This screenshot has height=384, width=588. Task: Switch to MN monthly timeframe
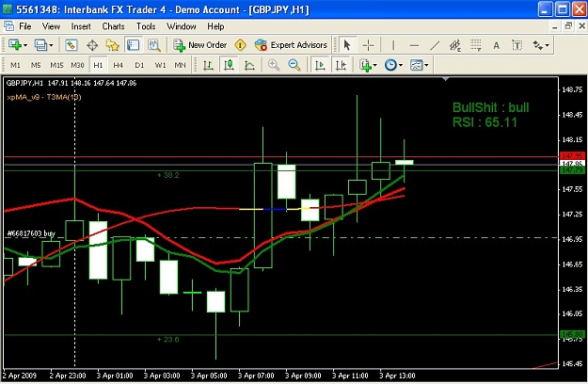[181, 65]
